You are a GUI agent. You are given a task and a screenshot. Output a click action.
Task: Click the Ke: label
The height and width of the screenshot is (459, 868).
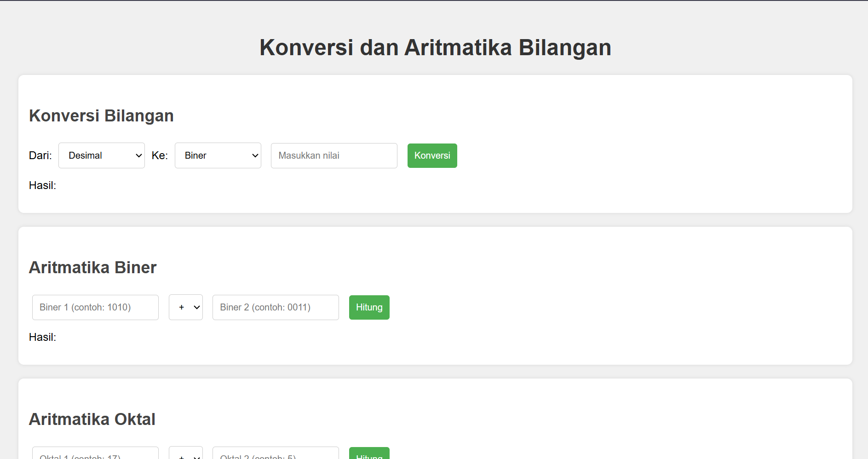(160, 155)
